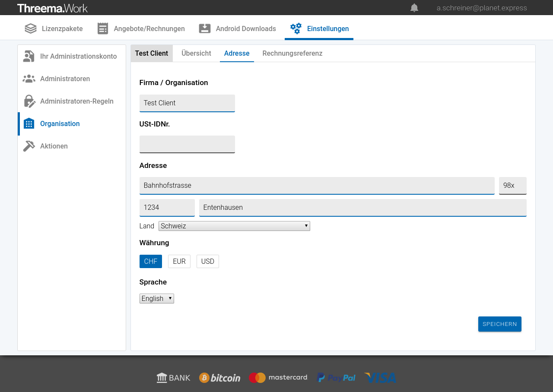Viewport: 553px width, 392px height.
Task: Click the mastercard payment logo
Action: (278, 378)
